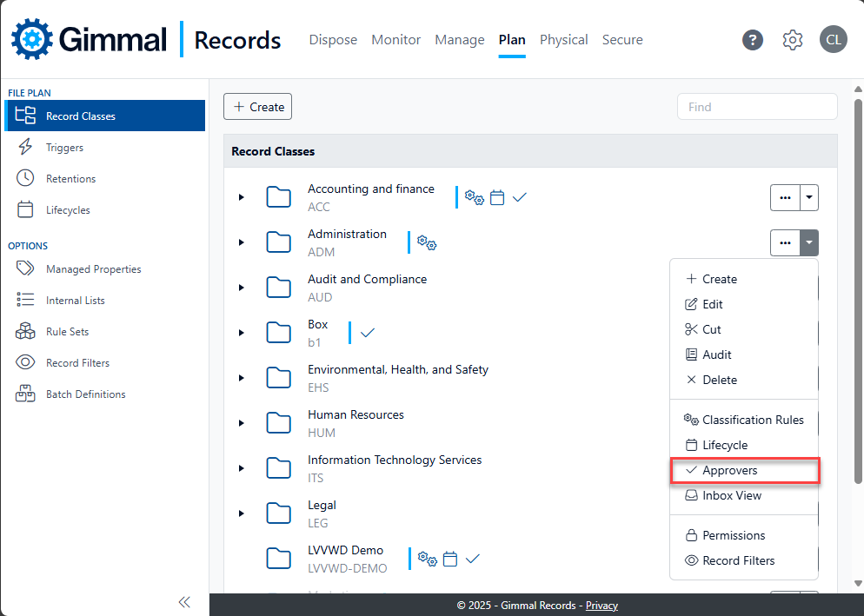Viewport: 864px width, 616px height.
Task: Click the Create button above Record Classes
Action: pyautogui.click(x=258, y=107)
